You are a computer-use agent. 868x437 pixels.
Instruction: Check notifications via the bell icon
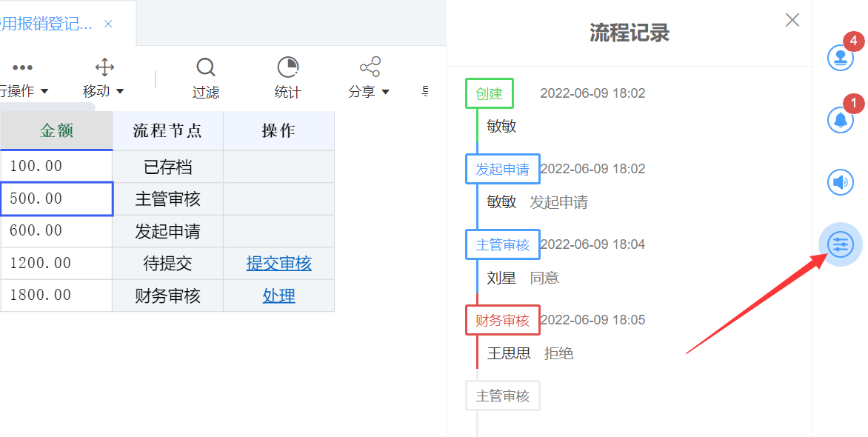click(x=840, y=120)
